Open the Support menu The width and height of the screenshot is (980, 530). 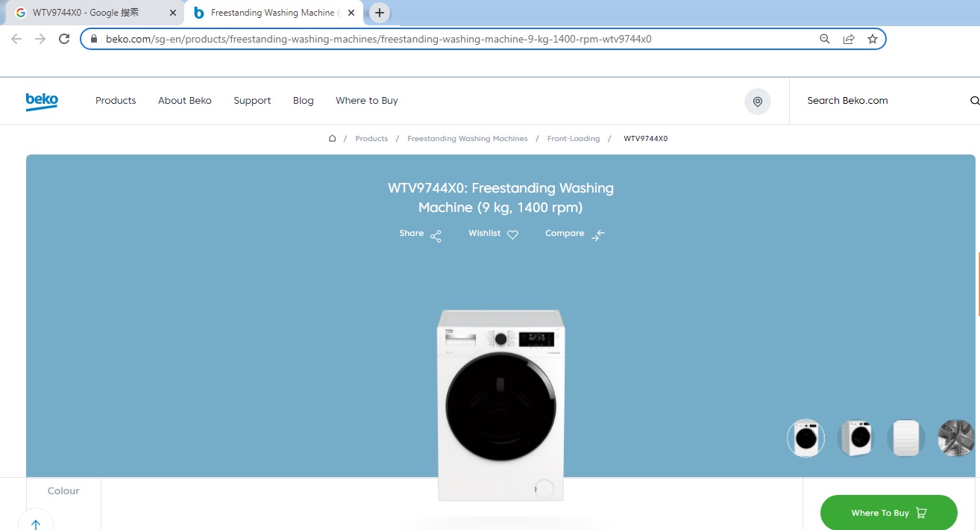pyautogui.click(x=252, y=101)
